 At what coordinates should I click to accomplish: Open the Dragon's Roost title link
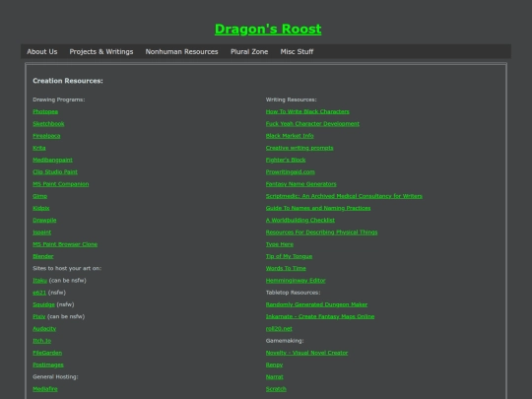tap(268, 30)
